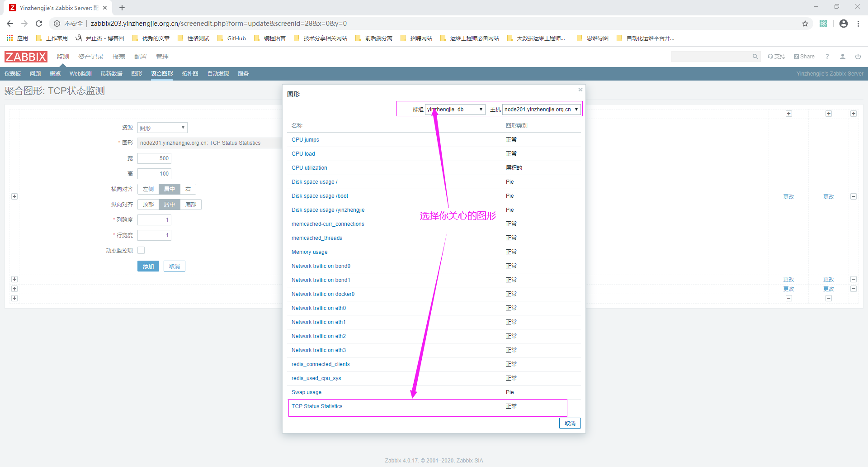Open Chrome profile avatar icon
Screen dimensions: 868x467
tap(844, 24)
